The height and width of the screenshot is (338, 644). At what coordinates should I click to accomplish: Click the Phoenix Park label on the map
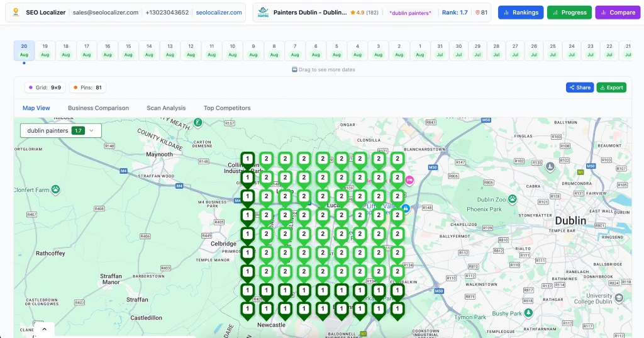484,209
